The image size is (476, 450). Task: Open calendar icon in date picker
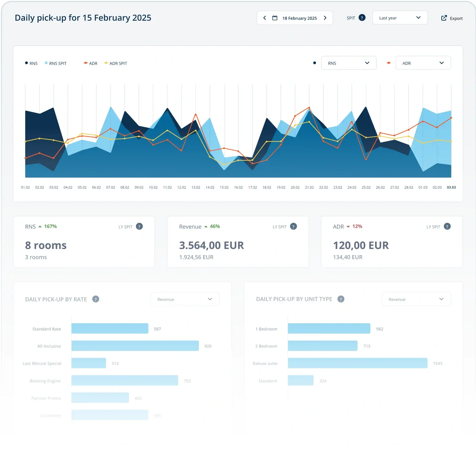(x=275, y=18)
